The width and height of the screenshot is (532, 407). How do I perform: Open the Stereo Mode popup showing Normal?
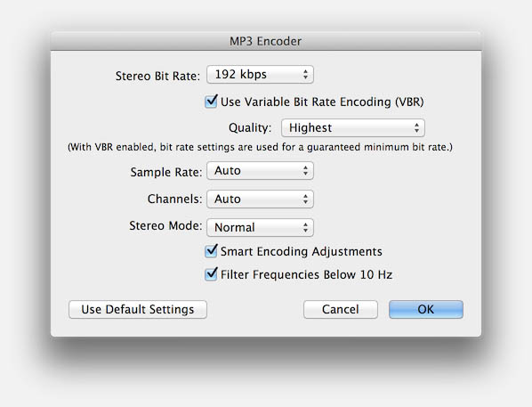pyautogui.click(x=260, y=227)
